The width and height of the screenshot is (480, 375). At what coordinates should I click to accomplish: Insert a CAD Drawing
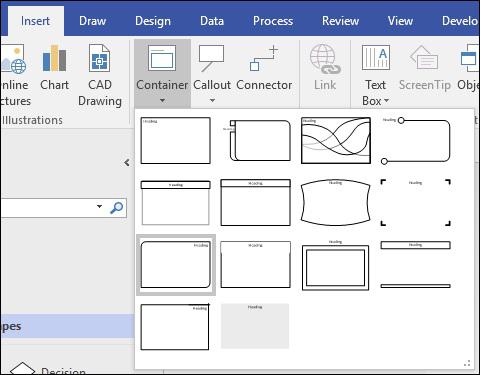tap(99, 75)
